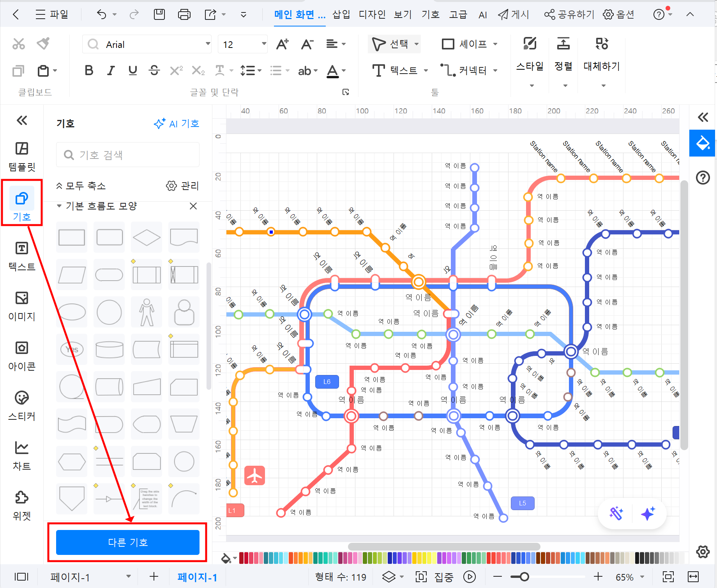Toggle 집중 focus mode
Image resolution: width=717 pixels, height=588 pixels.
434,577
